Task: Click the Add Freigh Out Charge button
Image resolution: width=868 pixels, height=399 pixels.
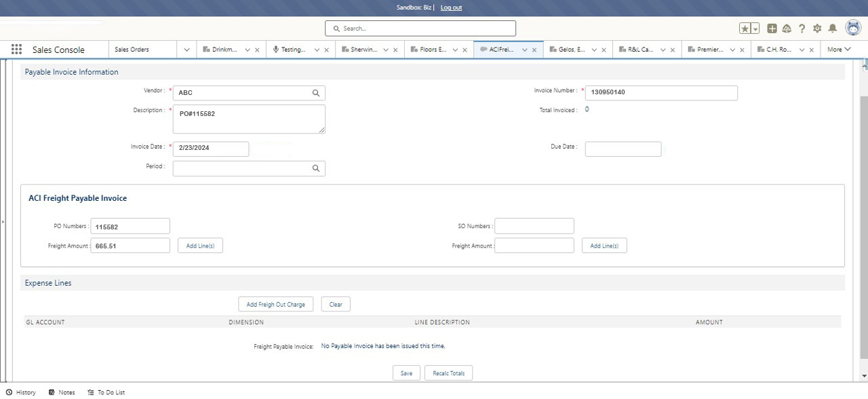Action: [x=275, y=305]
